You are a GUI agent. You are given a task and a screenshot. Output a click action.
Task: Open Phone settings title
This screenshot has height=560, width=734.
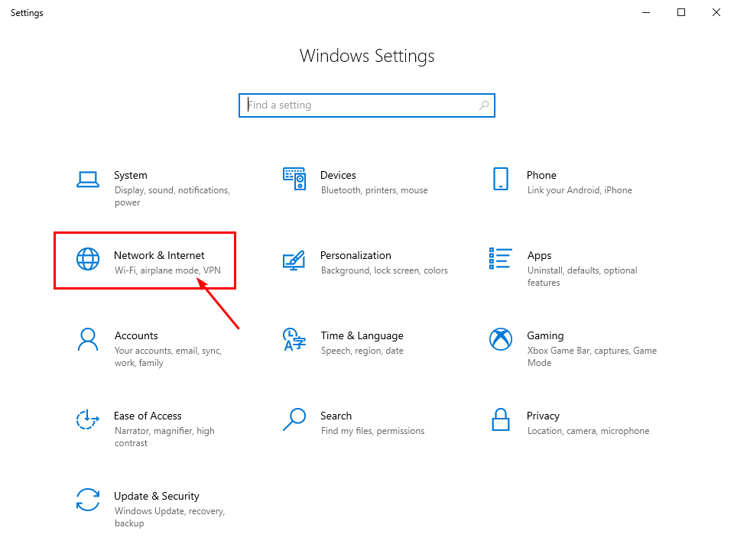[x=541, y=175]
